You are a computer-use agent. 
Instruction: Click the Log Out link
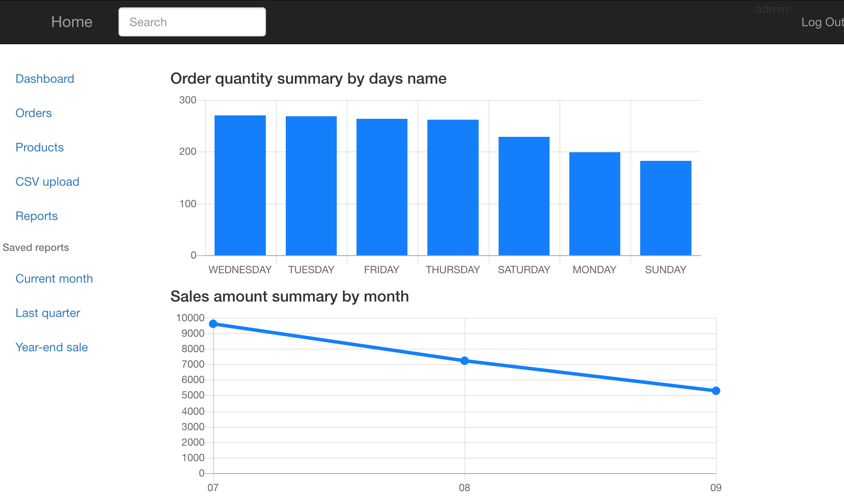(x=821, y=22)
